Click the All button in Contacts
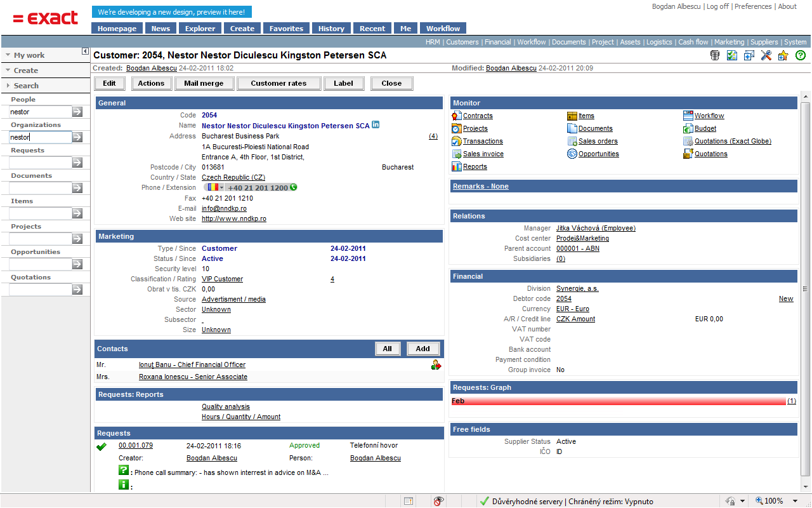Image resolution: width=812 pixels, height=508 pixels. pyautogui.click(x=388, y=349)
